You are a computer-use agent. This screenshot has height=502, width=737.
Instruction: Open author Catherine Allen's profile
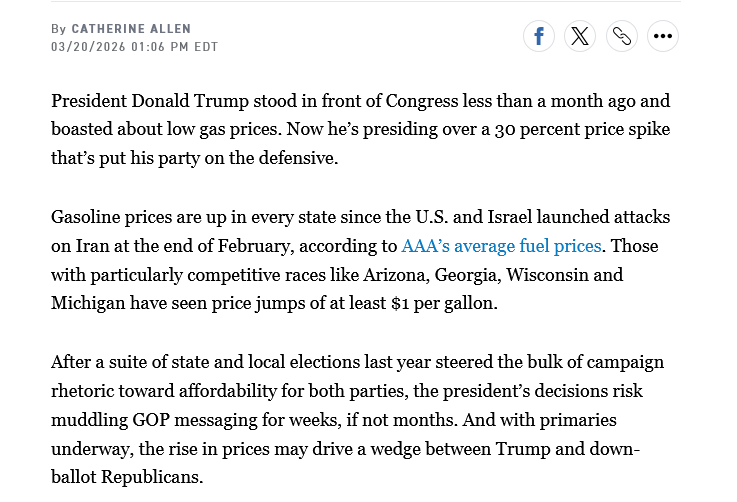pos(131,29)
